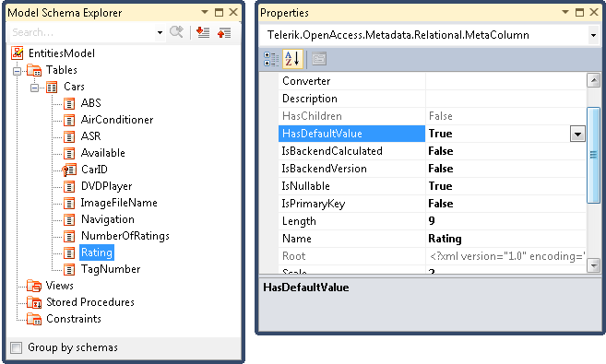Select the Views folder in tree
Image resolution: width=606 pixels, height=364 pixels.
(60, 286)
